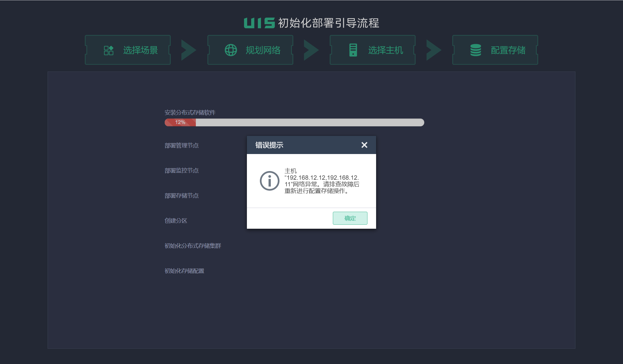
Task: Click the server host icon
Action: coord(353,50)
